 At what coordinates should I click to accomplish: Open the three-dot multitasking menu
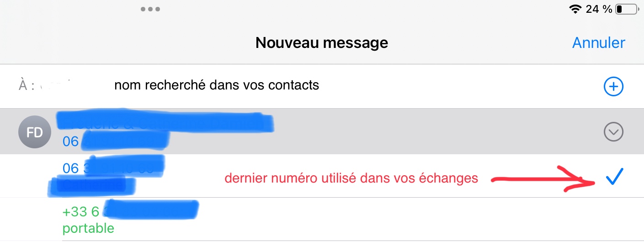[x=150, y=9]
